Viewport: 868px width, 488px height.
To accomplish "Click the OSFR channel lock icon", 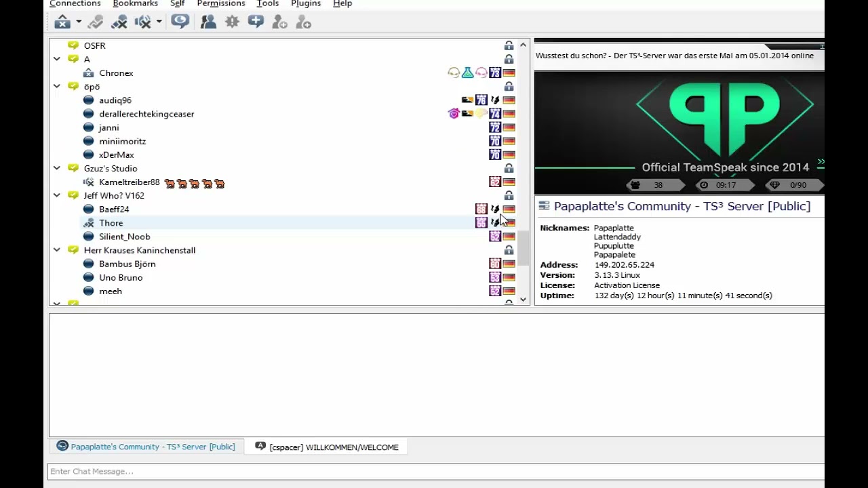I will tap(509, 45).
